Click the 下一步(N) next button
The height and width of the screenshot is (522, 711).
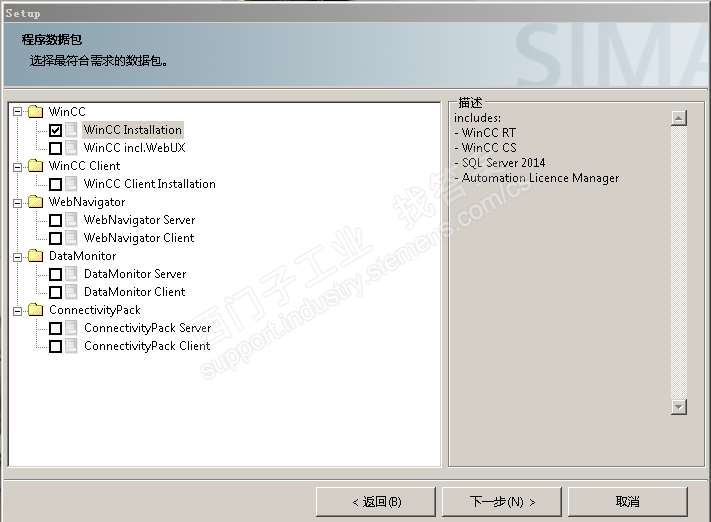tap(502, 502)
